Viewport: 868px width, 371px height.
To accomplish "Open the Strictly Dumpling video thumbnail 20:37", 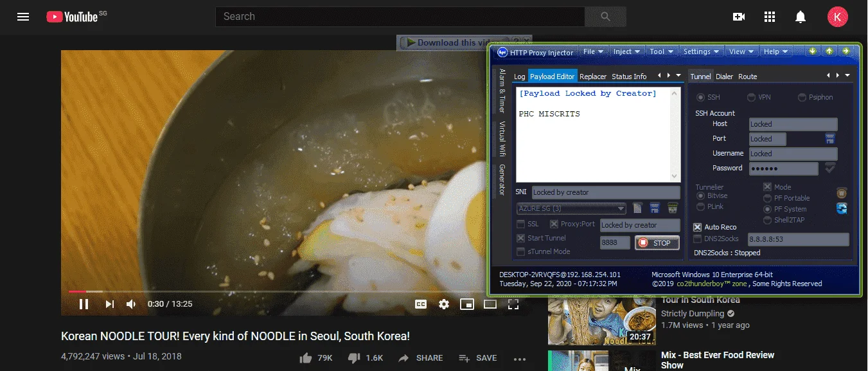I will coord(601,320).
